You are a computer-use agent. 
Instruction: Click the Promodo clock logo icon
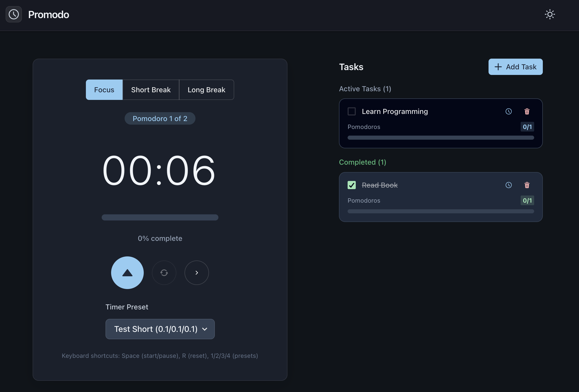pos(14,14)
